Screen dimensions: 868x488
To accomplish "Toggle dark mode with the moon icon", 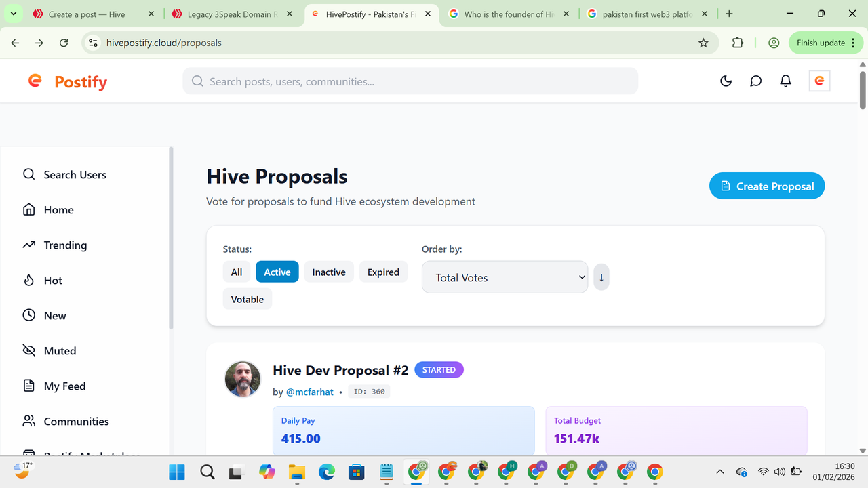I will (x=726, y=81).
